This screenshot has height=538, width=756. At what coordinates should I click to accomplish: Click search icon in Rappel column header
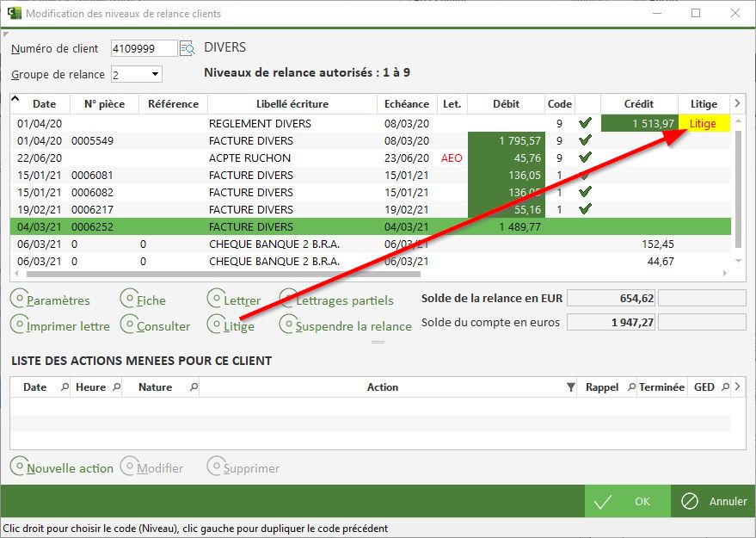[631, 387]
